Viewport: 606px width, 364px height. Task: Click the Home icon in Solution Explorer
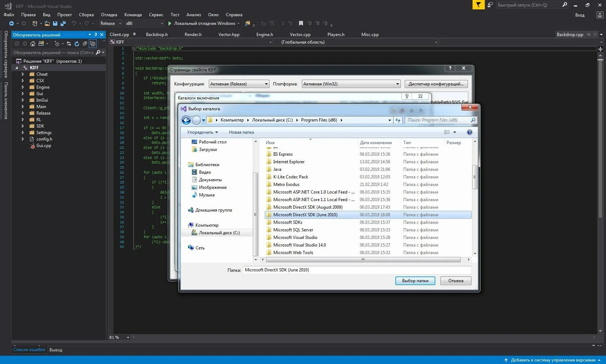tap(33, 44)
